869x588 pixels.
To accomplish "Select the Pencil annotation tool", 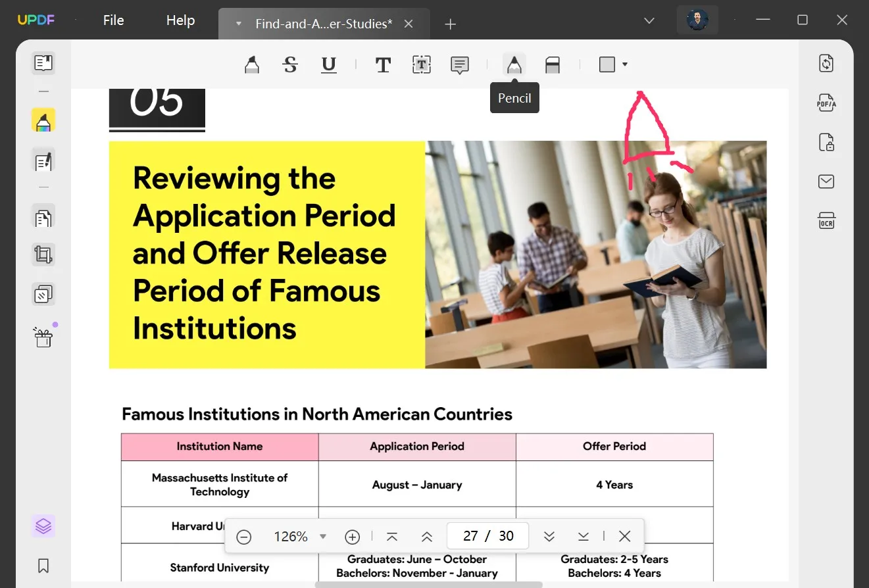I will point(514,64).
